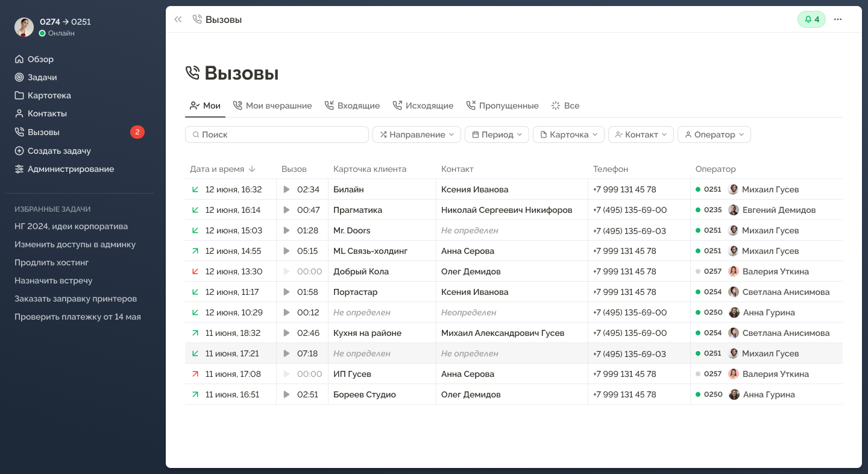Open the three-dots more options menu
868x474 pixels.
pos(838,19)
